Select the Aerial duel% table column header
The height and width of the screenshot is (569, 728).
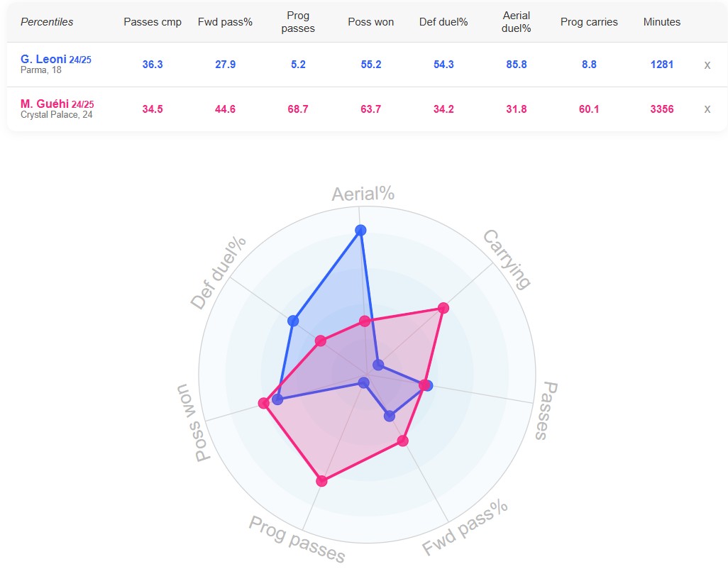pyautogui.click(x=517, y=22)
